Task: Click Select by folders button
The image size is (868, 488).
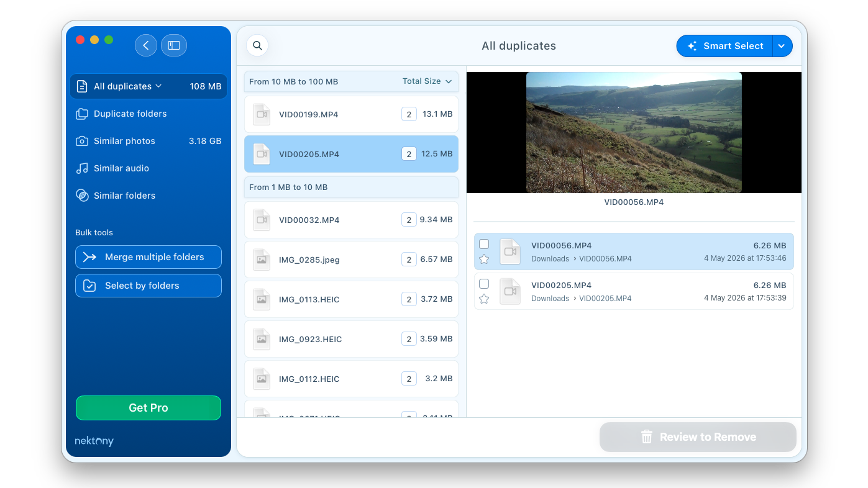Action: (148, 286)
